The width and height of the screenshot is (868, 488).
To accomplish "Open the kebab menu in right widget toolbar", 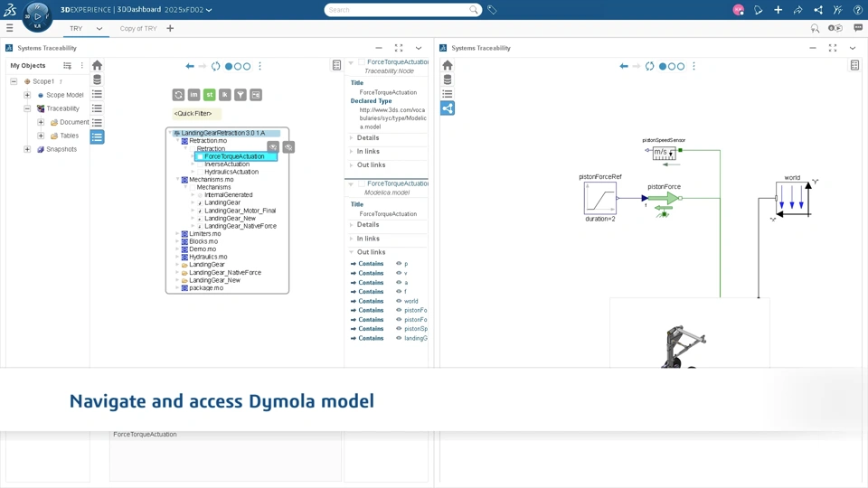I will tap(693, 66).
